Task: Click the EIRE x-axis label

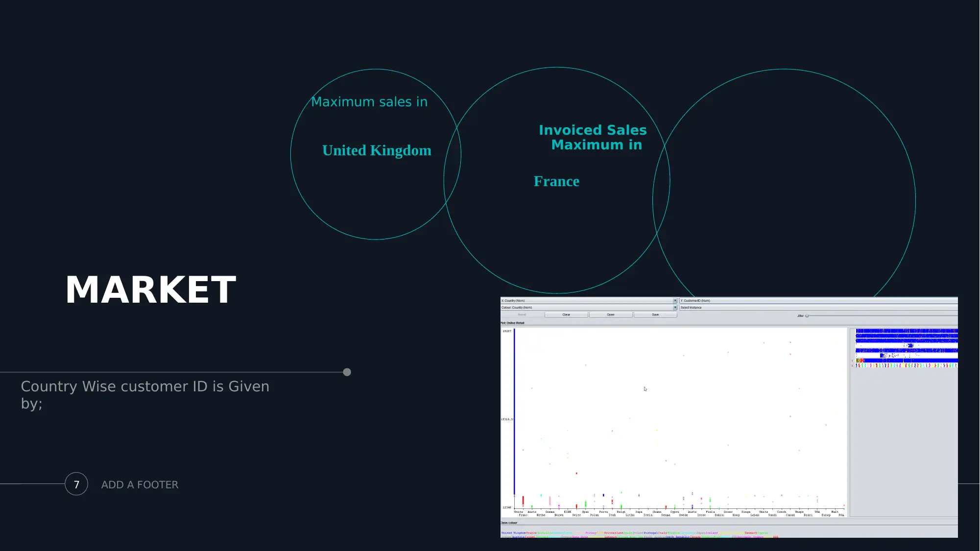Action: 568,512
